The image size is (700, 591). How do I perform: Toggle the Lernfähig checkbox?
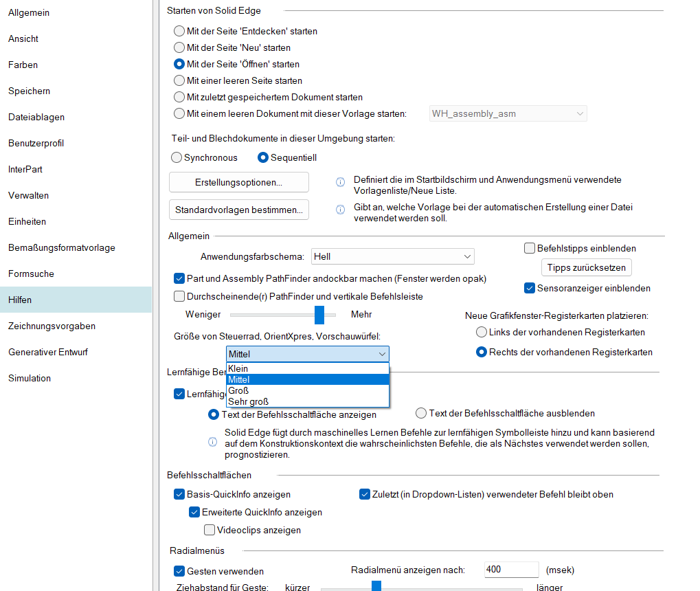(x=179, y=394)
